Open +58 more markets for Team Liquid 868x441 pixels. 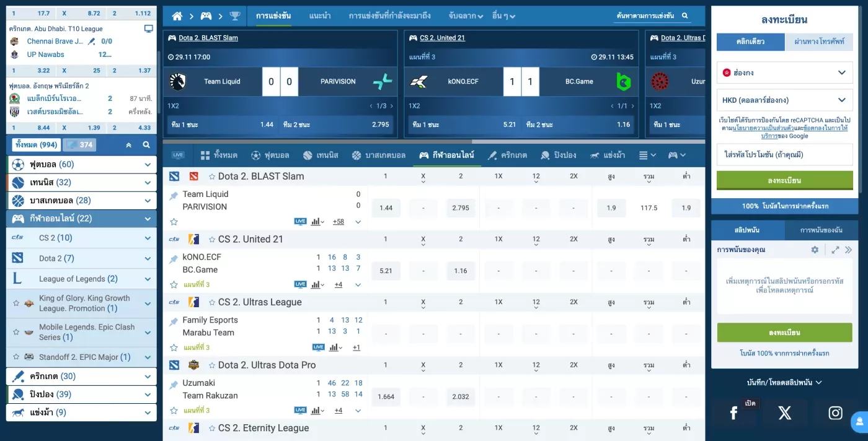click(339, 222)
